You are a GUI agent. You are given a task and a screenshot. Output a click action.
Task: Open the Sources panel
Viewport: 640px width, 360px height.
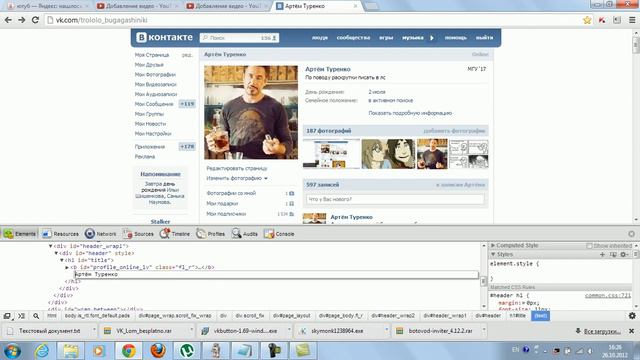(138, 234)
